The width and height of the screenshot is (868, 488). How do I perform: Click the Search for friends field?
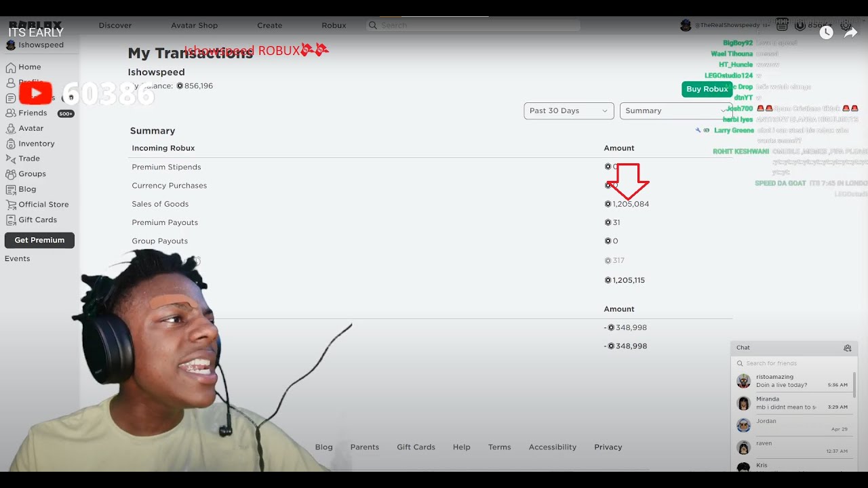(793, 363)
